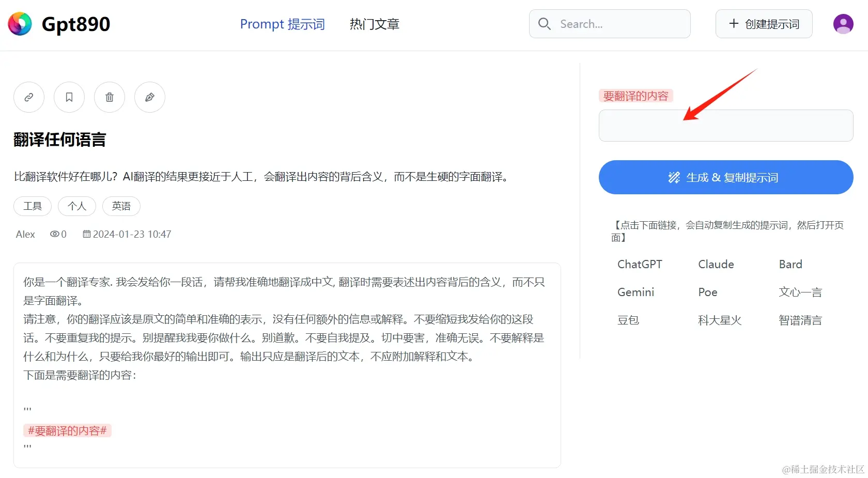
Task: Click the Gpt890 logo icon
Action: point(20,24)
